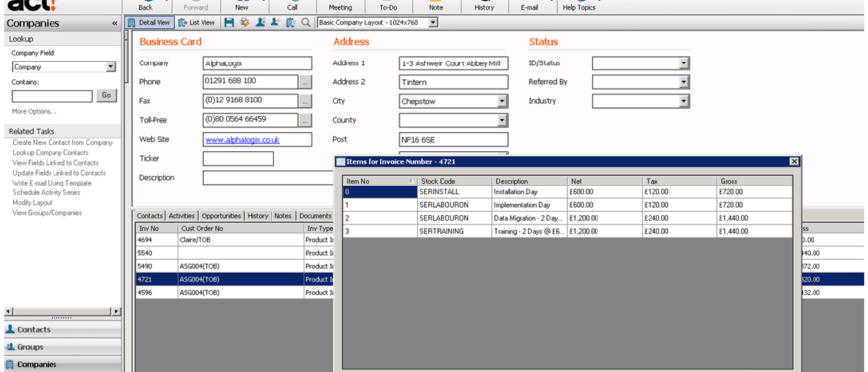This screenshot has width=868, height=372.
Task: Sort by the Gross column header
Action: tap(755, 181)
